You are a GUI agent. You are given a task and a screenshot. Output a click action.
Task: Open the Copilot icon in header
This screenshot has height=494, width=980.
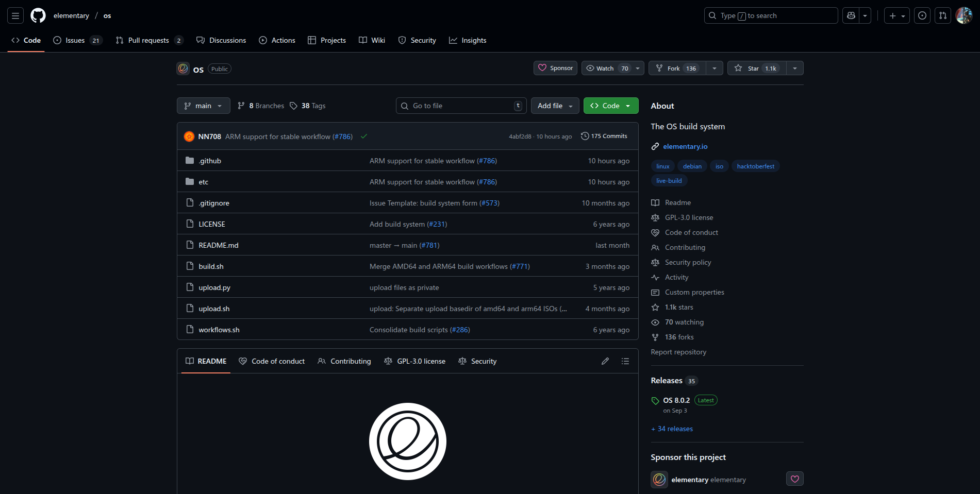point(851,15)
